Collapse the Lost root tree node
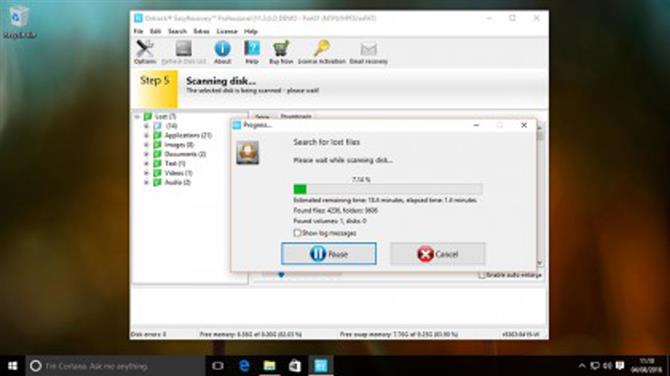The width and height of the screenshot is (670, 376). (137, 116)
